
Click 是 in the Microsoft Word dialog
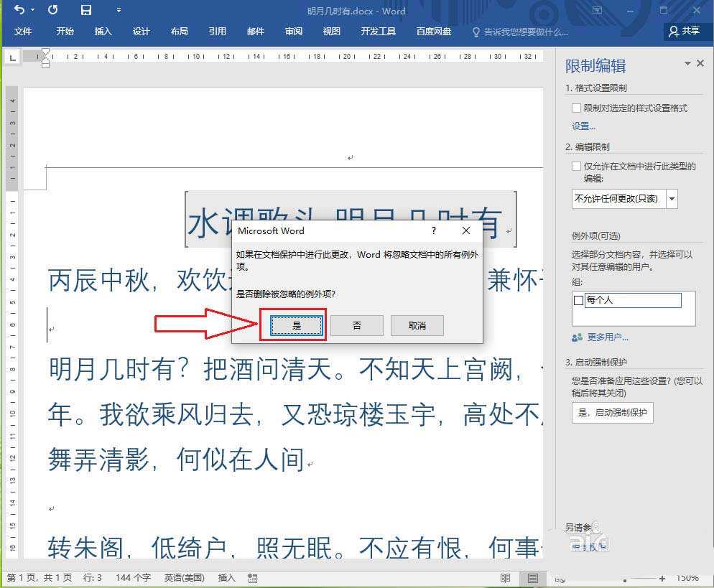click(297, 325)
